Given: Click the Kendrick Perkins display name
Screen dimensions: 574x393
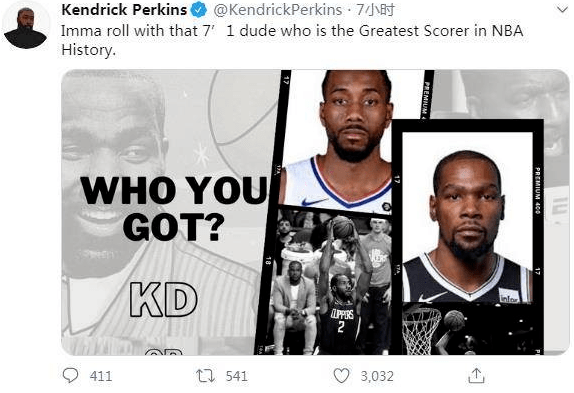Looking at the screenshot, I should pyautogui.click(x=124, y=10).
